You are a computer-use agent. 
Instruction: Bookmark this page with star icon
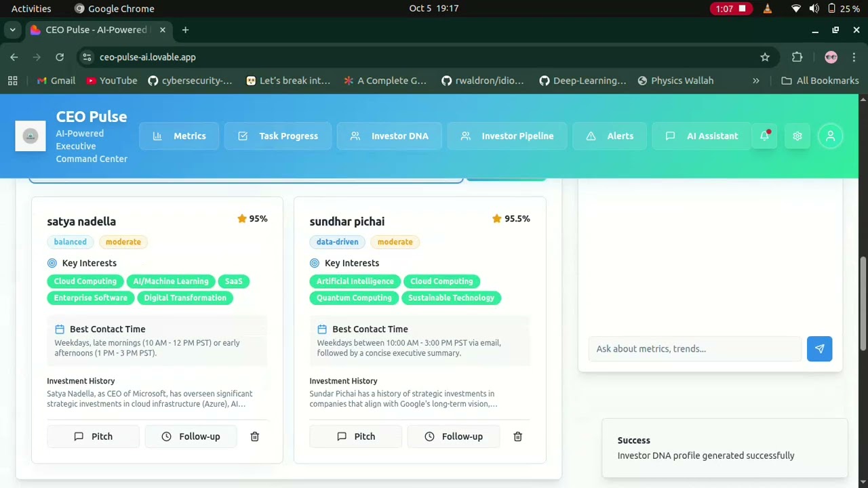765,57
